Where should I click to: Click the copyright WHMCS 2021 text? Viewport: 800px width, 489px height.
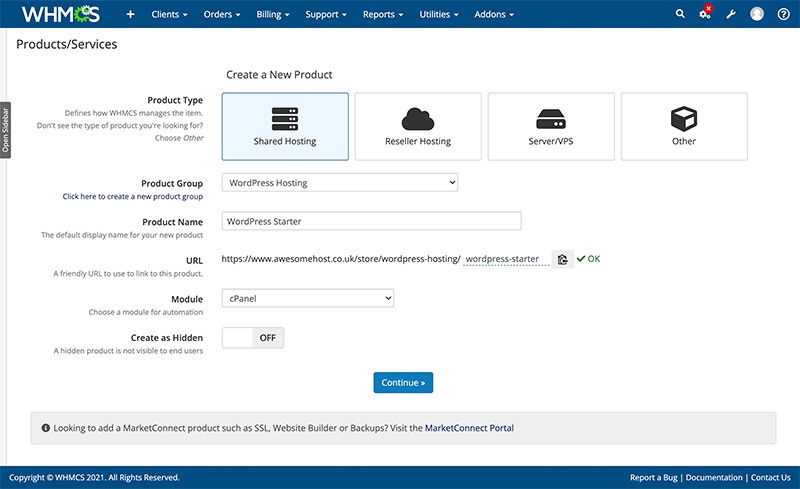94,478
